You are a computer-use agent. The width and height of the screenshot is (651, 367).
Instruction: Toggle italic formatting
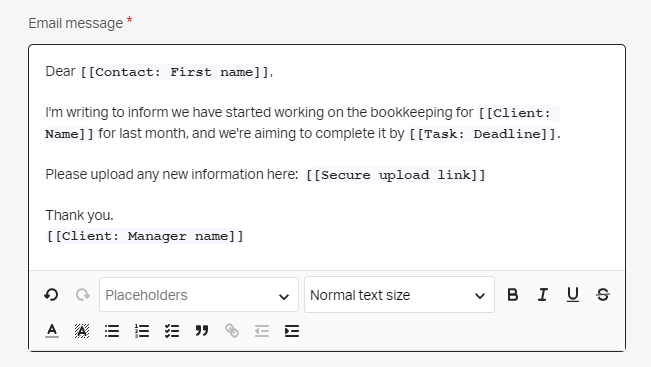[x=543, y=295]
